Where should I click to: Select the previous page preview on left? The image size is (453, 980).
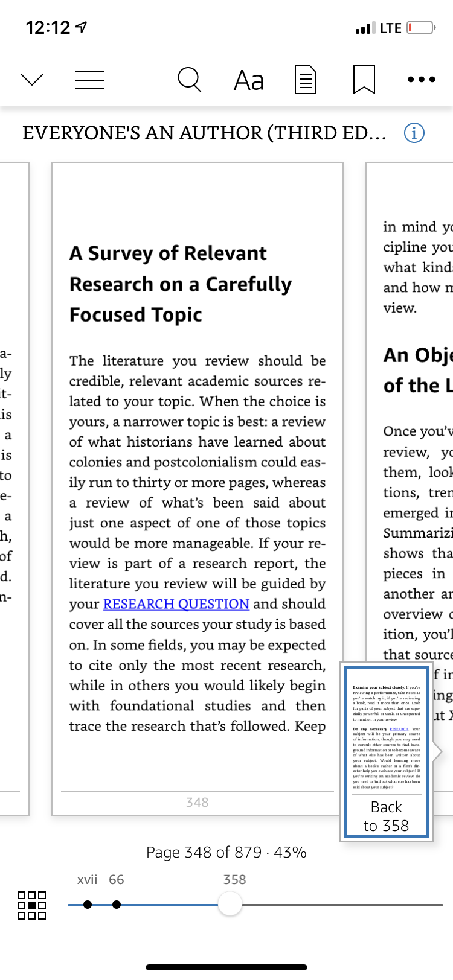click(14, 489)
